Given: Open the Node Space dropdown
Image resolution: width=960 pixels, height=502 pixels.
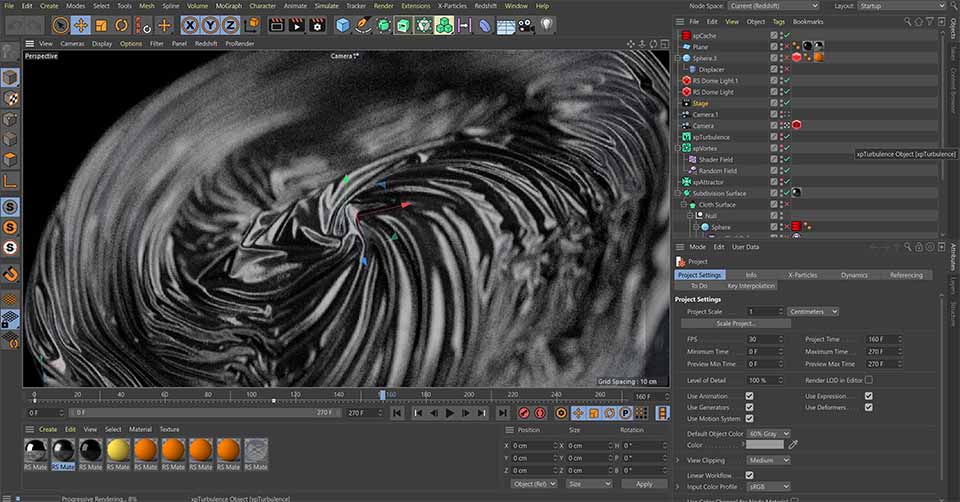Looking at the screenshot, I should pyautogui.click(x=773, y=6).
